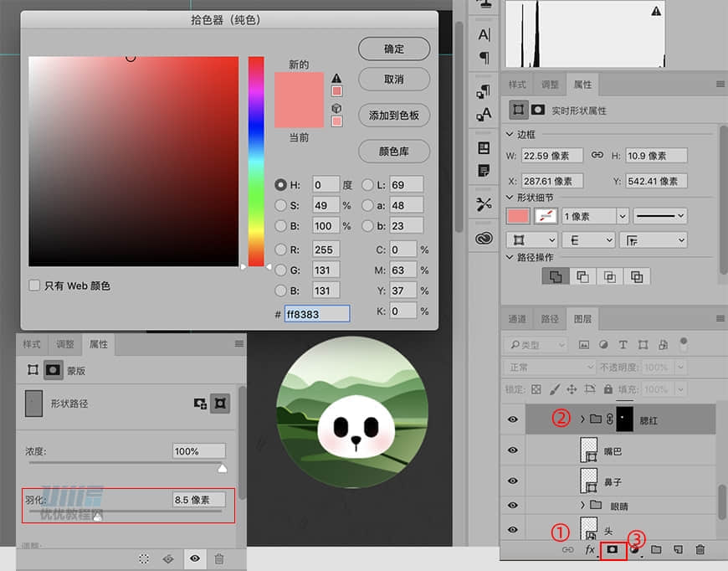
Task: Hide the 嘴巴 layer visibility eye
Action: coord(513,450)
